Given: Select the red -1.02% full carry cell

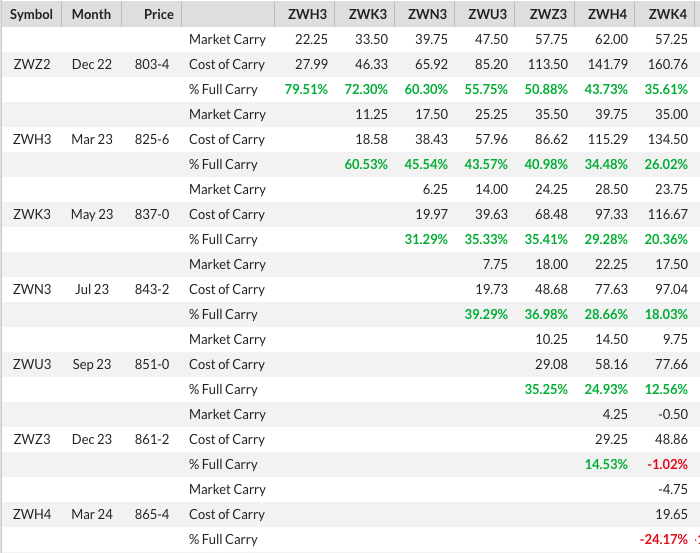Looking at the screenshot, I should click(666, 464).
